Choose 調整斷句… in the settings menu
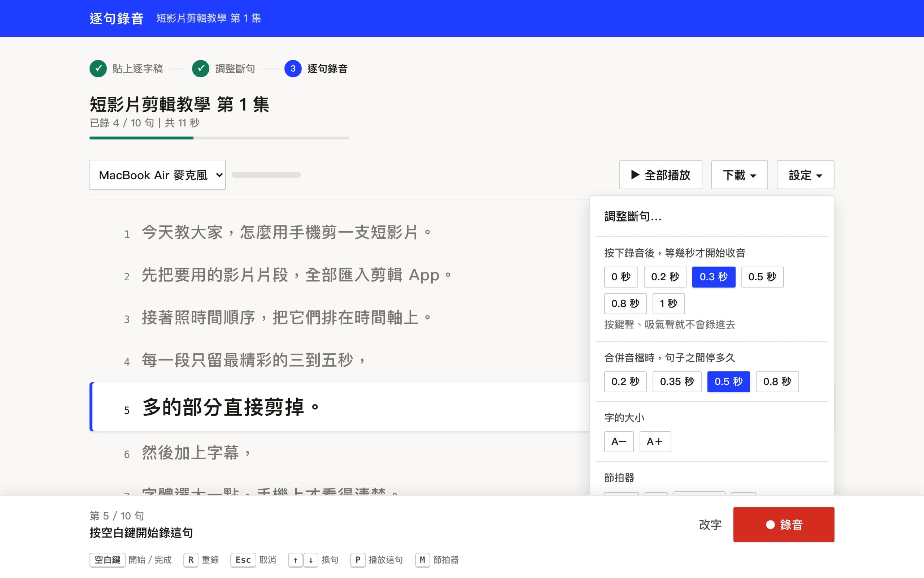This screenshot has width=924, height=578. 711,217
